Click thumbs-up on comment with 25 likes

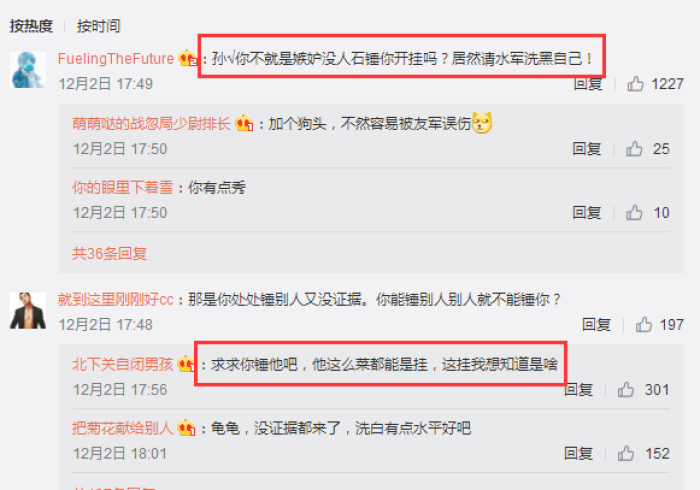coord(634,149)
